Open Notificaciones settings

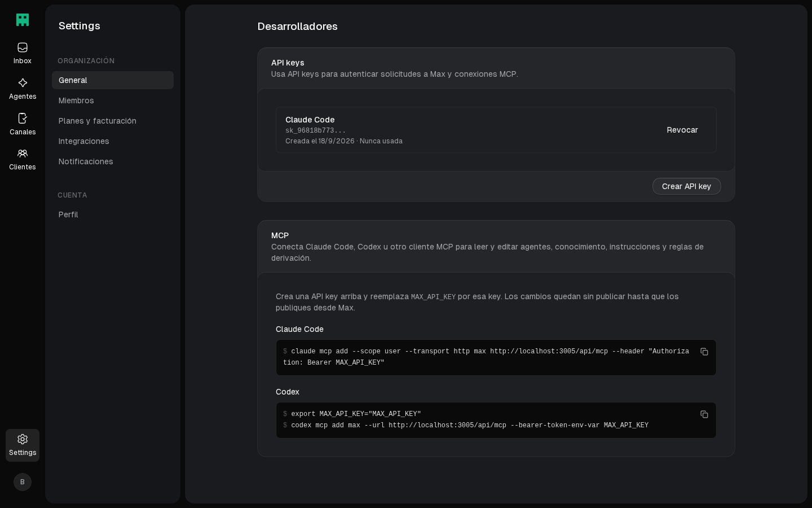tap(113, 161)
